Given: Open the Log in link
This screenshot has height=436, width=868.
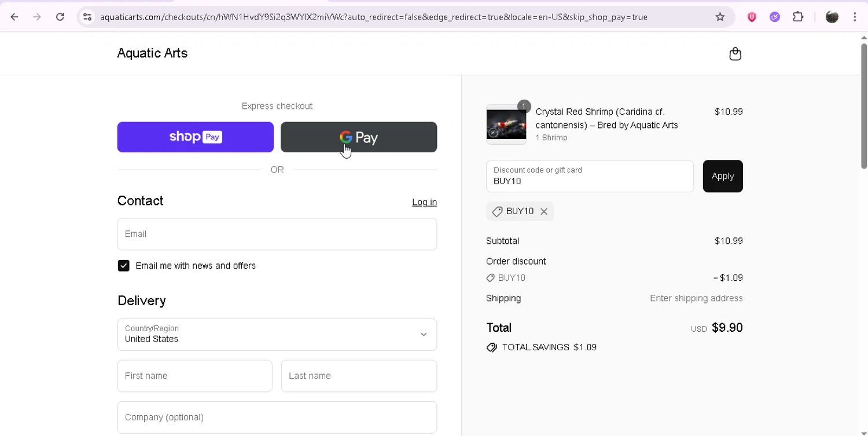Looking at the screenshot, I should [x=424, y=202].
